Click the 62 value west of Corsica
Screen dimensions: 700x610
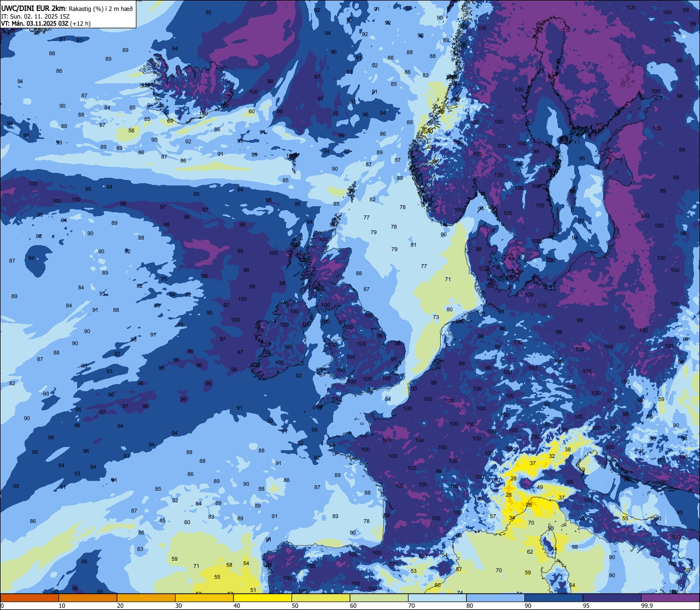[x=530, y=552]
